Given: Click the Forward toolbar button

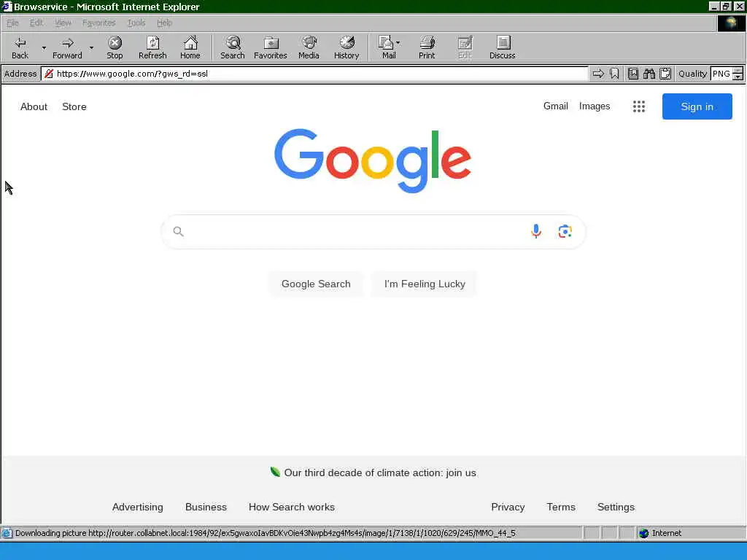Looking at the screenshot, I should [67, 47].
